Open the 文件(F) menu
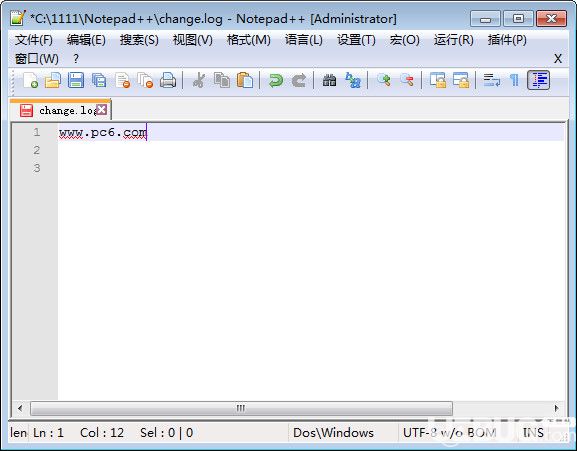 pos(33,40)
